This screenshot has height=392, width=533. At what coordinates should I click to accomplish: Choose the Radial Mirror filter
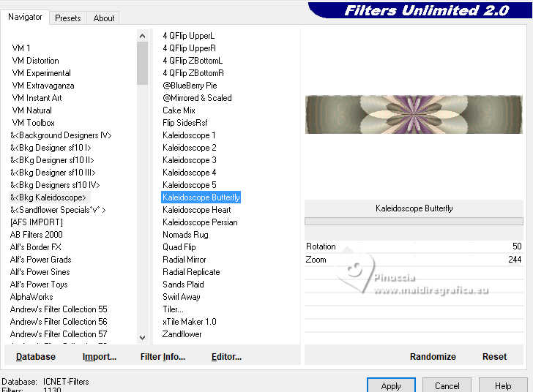point(184,260)
